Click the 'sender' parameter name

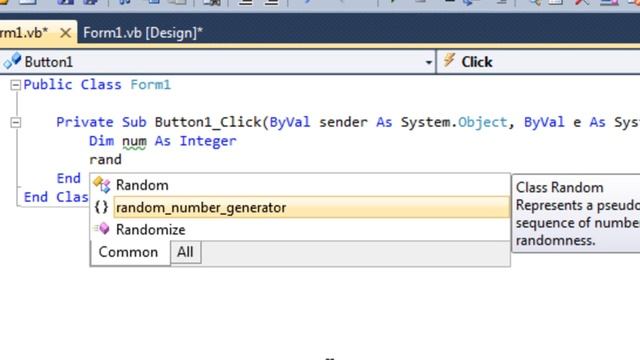pos(343,122)
